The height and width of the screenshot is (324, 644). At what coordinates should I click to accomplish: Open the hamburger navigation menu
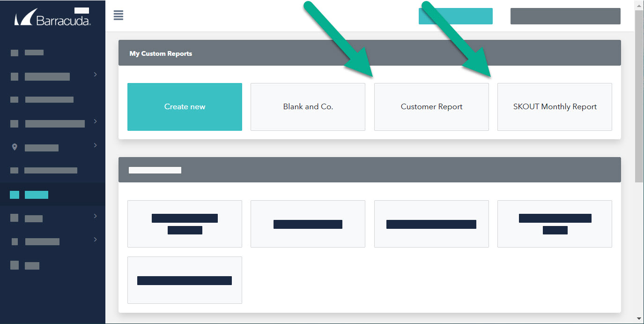tap(118, 15)
